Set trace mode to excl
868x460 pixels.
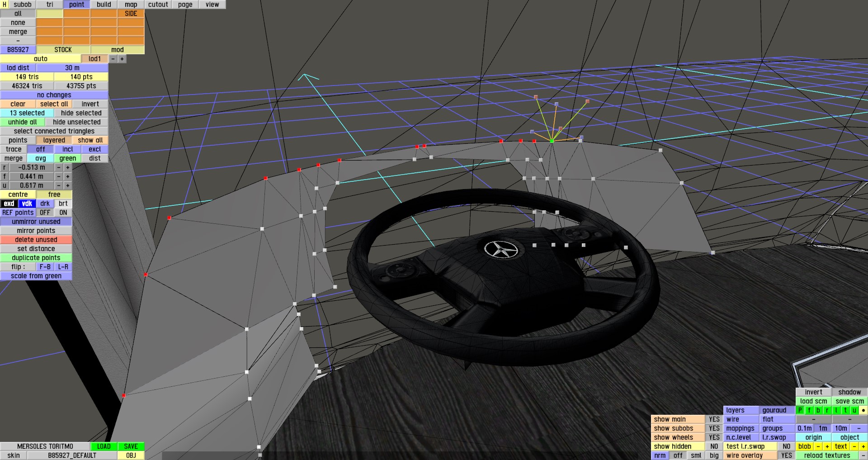pyautogui.click(x=95, y=149)
